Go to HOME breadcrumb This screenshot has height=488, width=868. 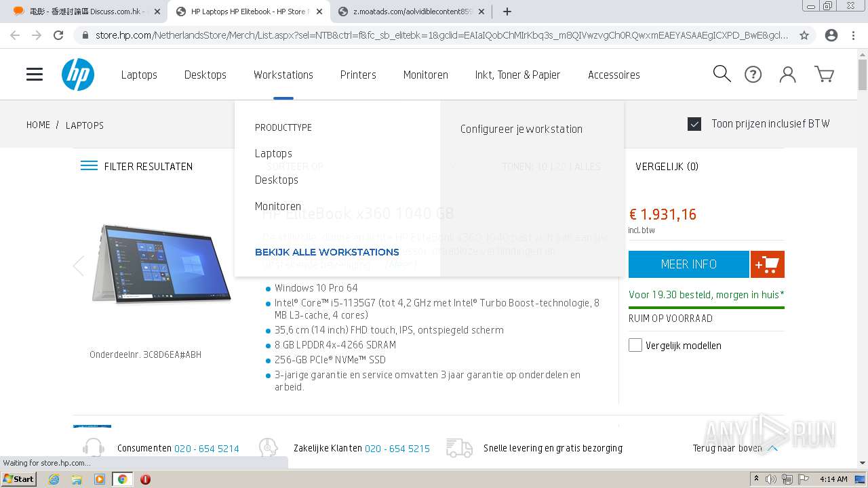[x=38, y=125]
